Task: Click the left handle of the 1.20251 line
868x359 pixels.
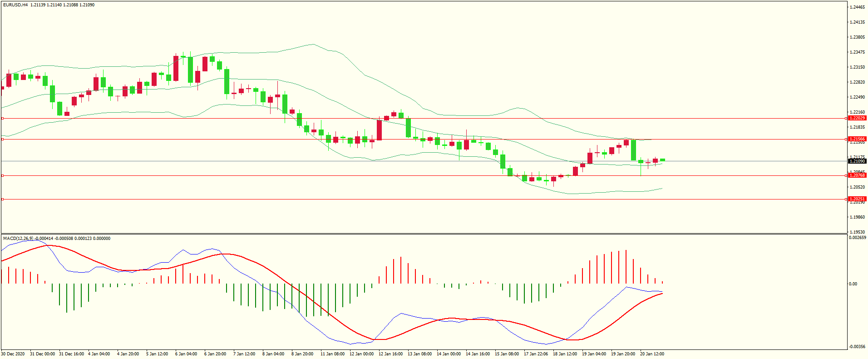Action: pyautogui.click(x=2, y=199)
